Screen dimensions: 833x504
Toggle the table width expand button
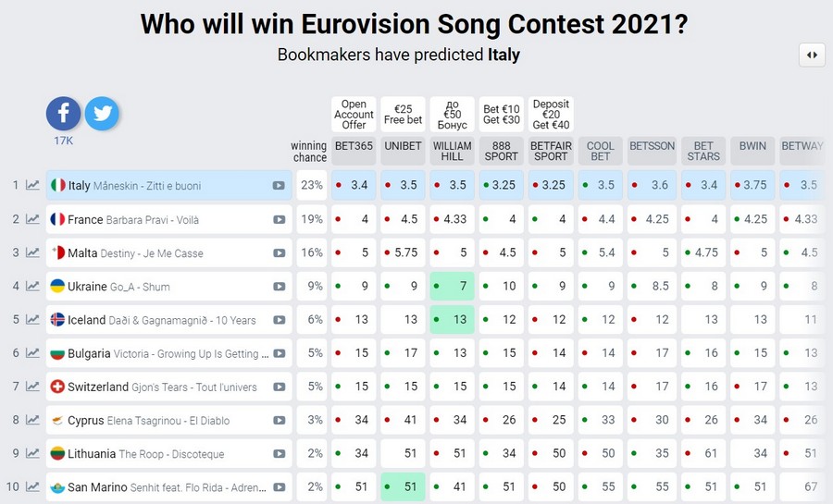(x=811, y=55)
